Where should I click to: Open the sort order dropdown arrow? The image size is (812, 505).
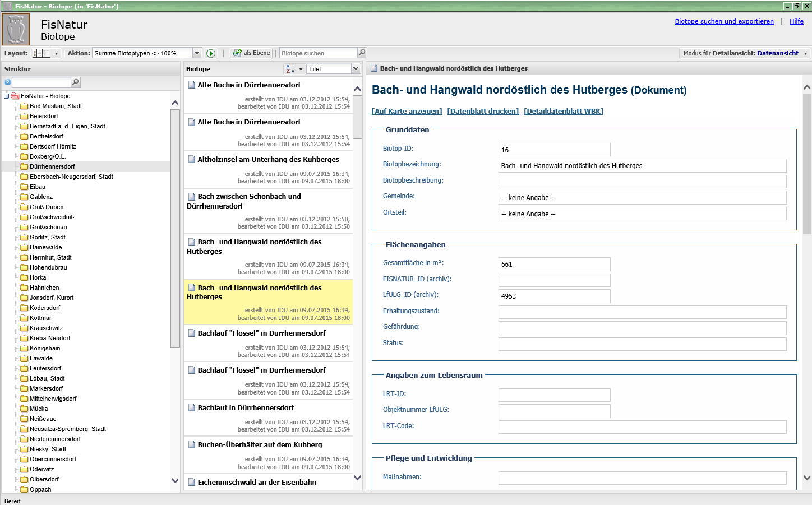(x=301, y=69)
